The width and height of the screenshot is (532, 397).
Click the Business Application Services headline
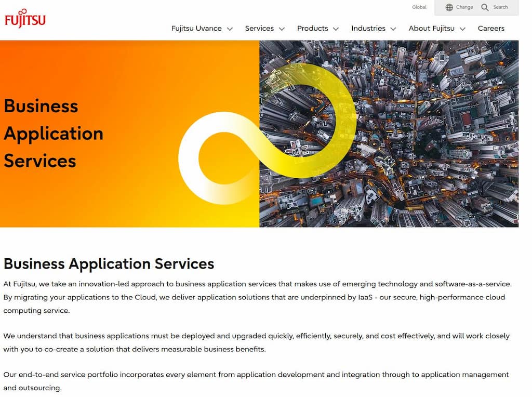tap(109, 263)
